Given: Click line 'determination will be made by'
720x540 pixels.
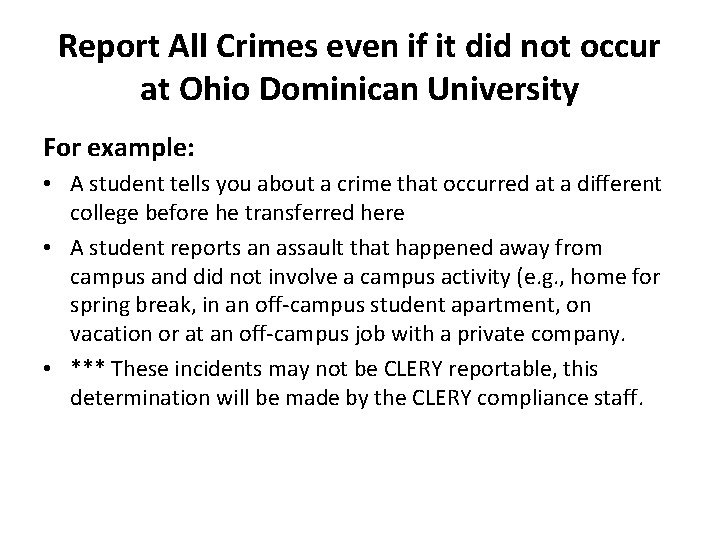Looking at the screenshot, I should [356, 398].
